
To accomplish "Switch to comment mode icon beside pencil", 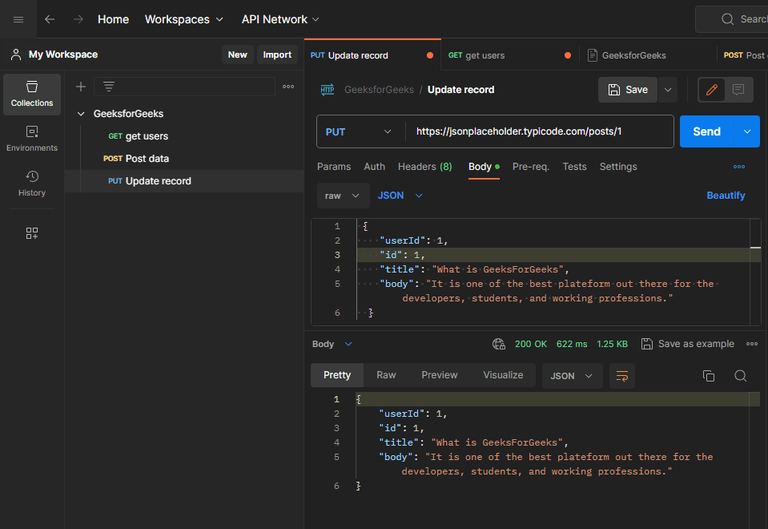I will click(x=739, y=90).
